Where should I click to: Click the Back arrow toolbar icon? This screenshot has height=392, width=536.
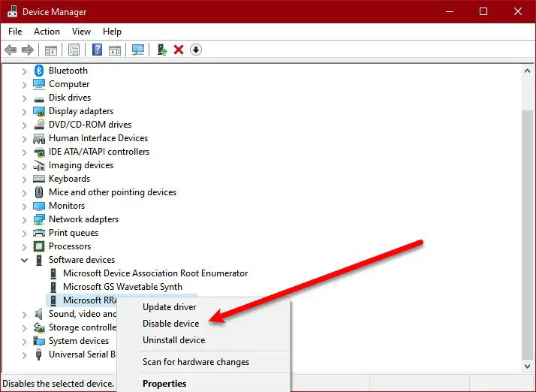tap(11, 50)
